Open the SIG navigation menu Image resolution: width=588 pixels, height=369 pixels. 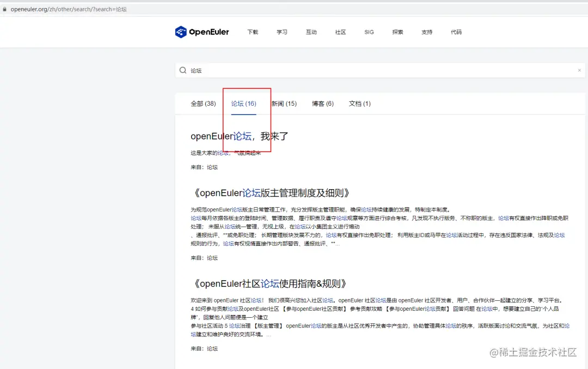pos(369,33)
